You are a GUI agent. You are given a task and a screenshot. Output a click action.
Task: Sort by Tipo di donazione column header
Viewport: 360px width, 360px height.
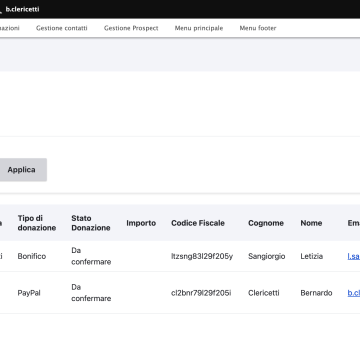37,223
